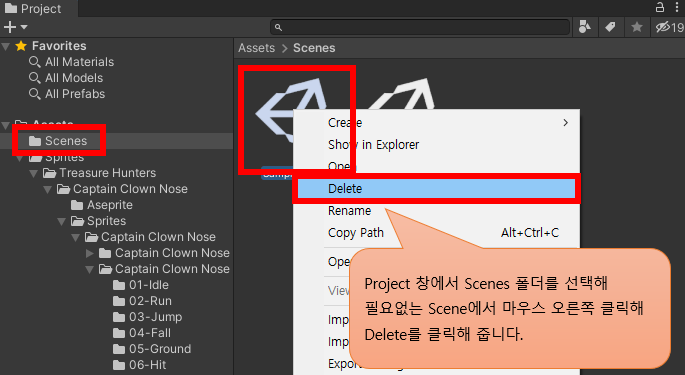685x375 pixels.
Task: Click the All Materials magnifier icon
Action: 35,62
